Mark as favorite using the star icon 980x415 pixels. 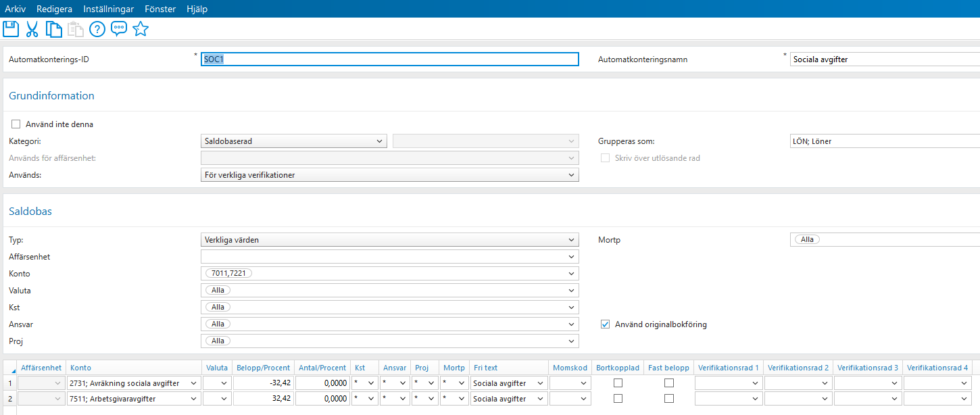(141, 28)
